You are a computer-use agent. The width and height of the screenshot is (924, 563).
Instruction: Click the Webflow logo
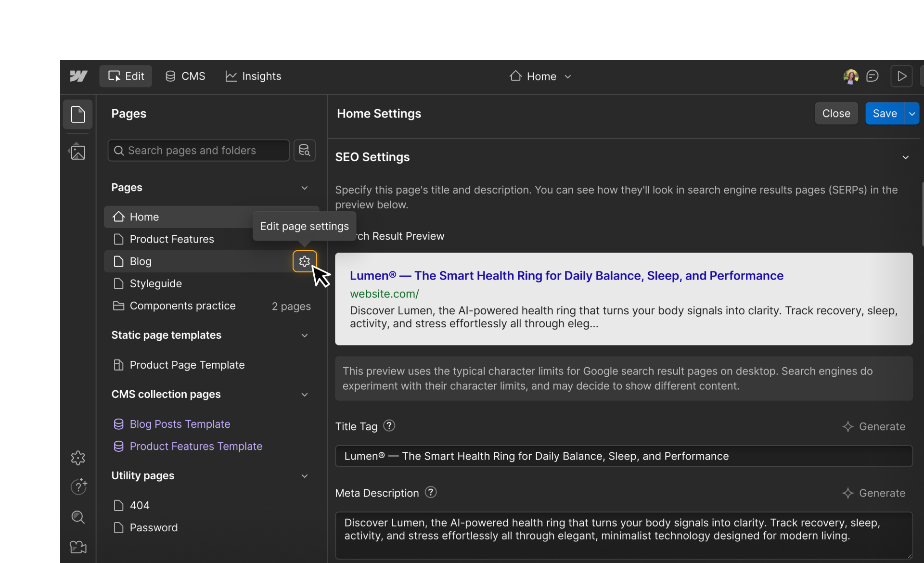pyautogui.click(x=78, y=76)
